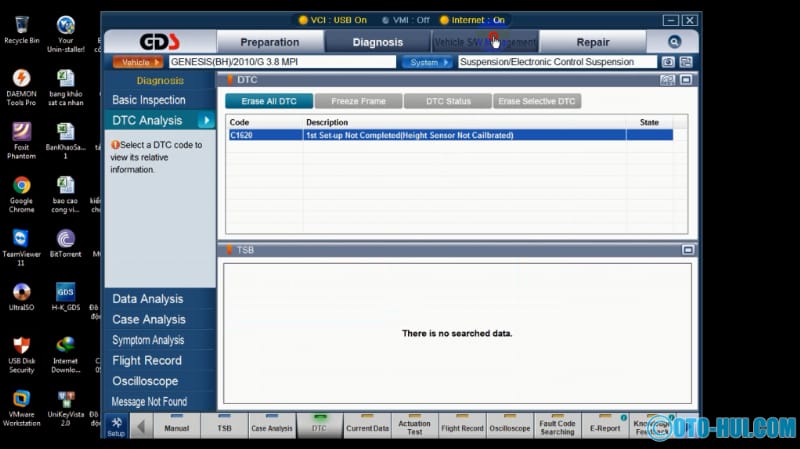This screenshot has height=449, width=800.
Task: Open Current Data in bottom toolbar
Action: click(x=367, y=427)
